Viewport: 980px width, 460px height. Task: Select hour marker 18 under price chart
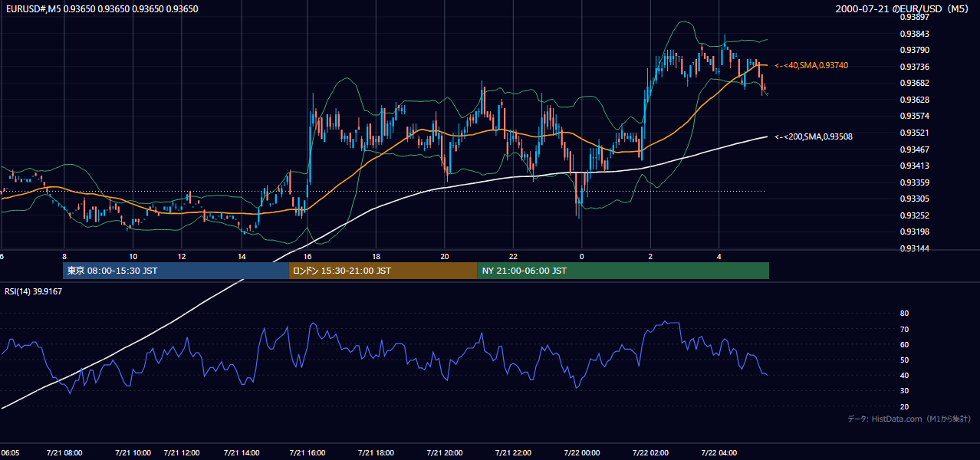pos(377,256)
